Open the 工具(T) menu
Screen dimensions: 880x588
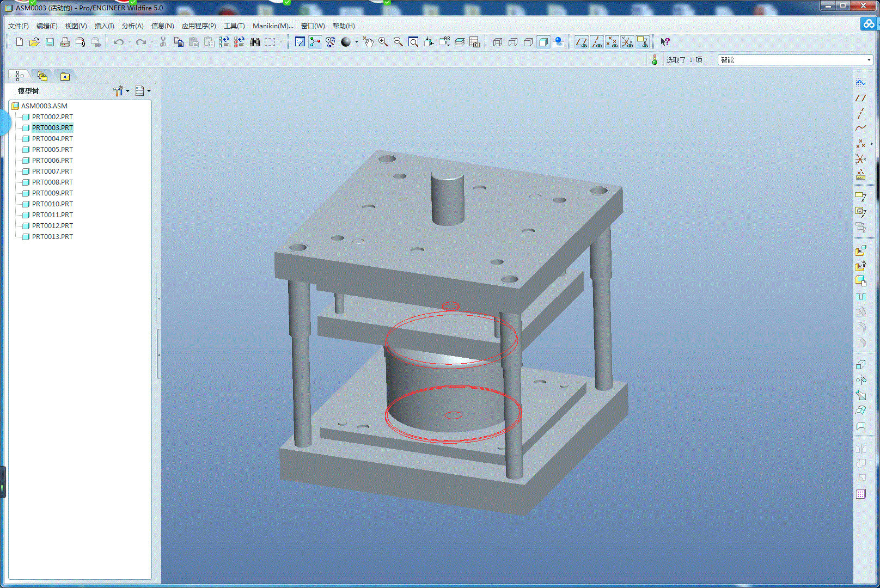pyautogui.click(x=234, y=26)
